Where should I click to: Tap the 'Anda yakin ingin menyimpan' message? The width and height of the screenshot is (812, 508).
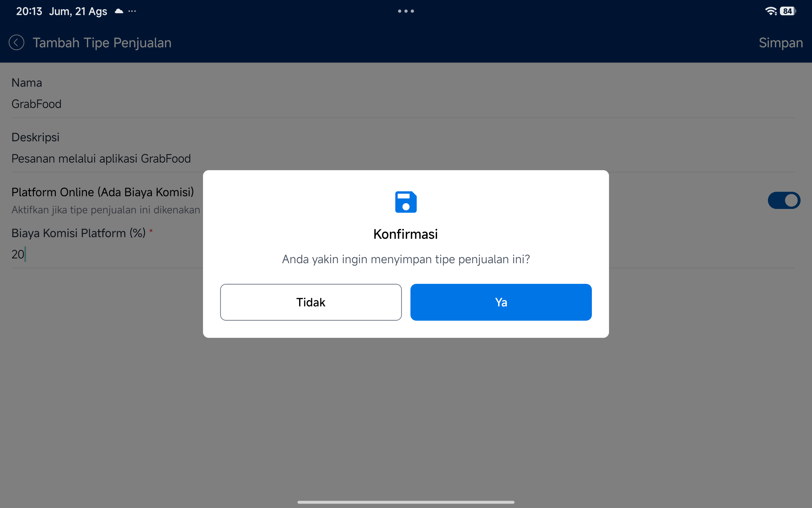coord(406,259)
